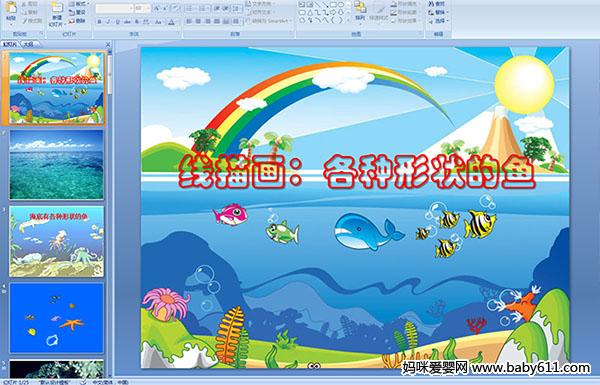
Task: Click the Find icon in Editing group
Action: pos(437,4)
